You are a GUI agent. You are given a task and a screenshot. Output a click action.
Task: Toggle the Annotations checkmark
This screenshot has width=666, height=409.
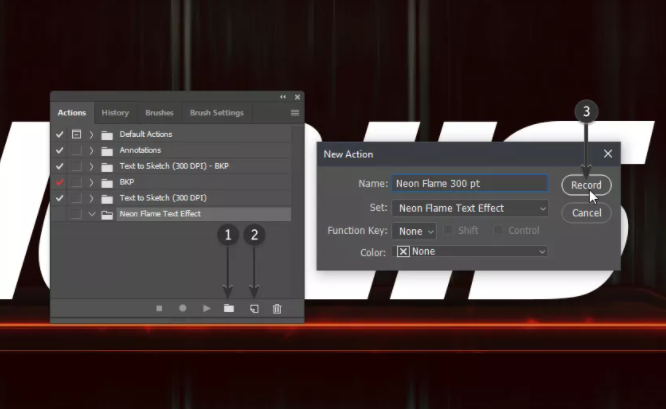[x=59, y=150]
